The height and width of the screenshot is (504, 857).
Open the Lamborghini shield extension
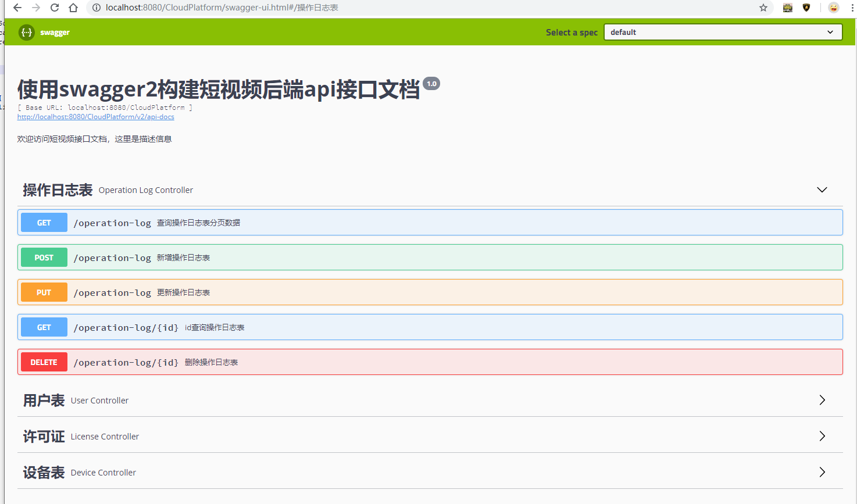pyautogui.click(x=806, y=8)
